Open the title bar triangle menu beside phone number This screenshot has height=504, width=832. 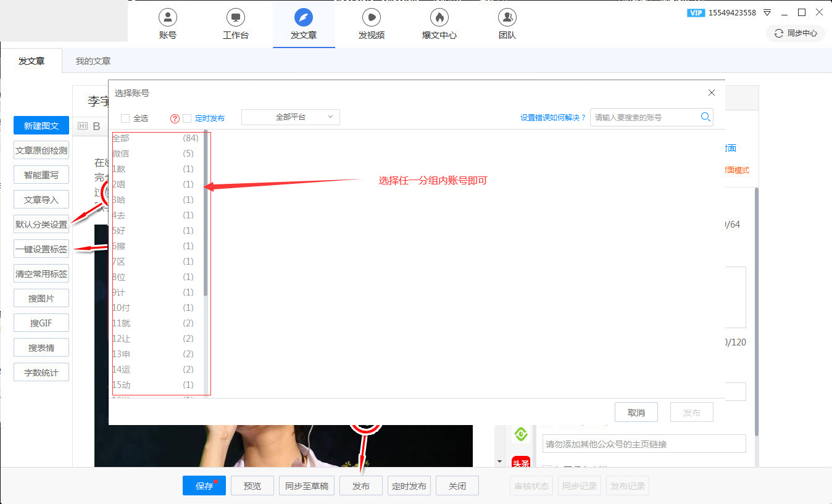[767, 12]
